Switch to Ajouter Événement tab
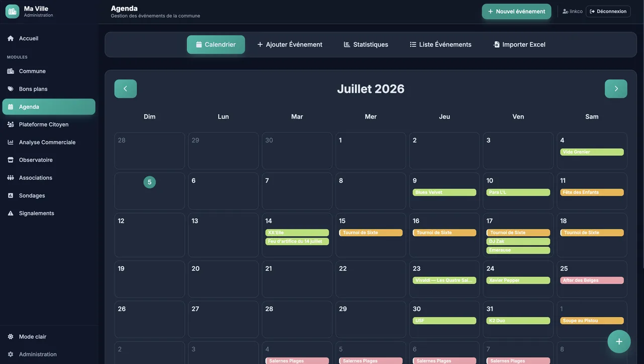This screenshot has height=364, width=644. [x=290, y=44]
